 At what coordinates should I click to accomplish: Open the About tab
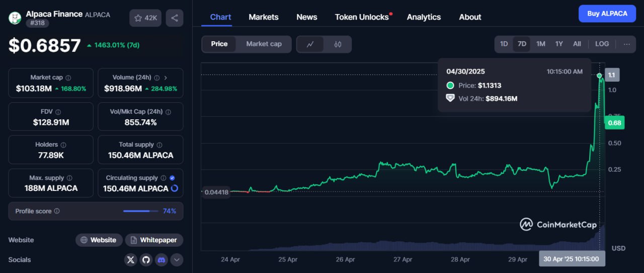[x=470, y=17]
